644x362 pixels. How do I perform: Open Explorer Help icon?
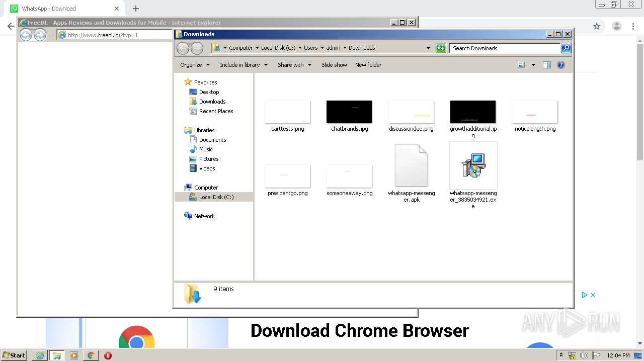[561, 65]
